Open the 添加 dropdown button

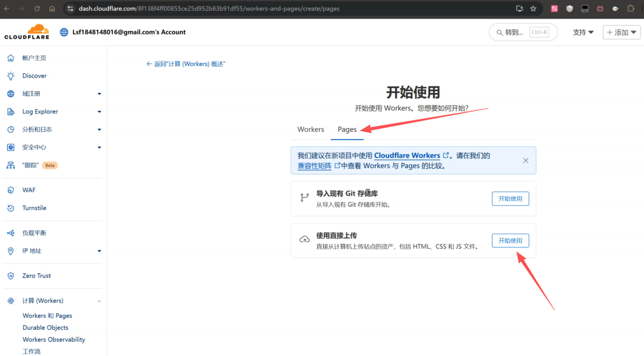pos(621,32)
